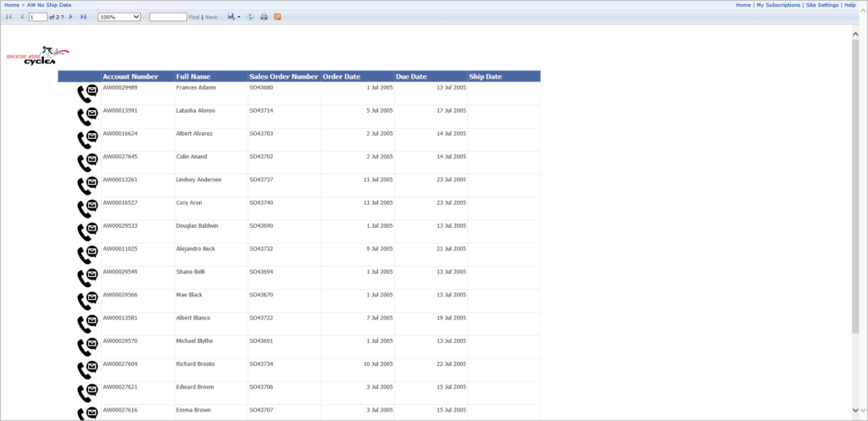Select the name Albert Alvarez
The height and width of the screenshot is (421, 868).
(193, 134)
